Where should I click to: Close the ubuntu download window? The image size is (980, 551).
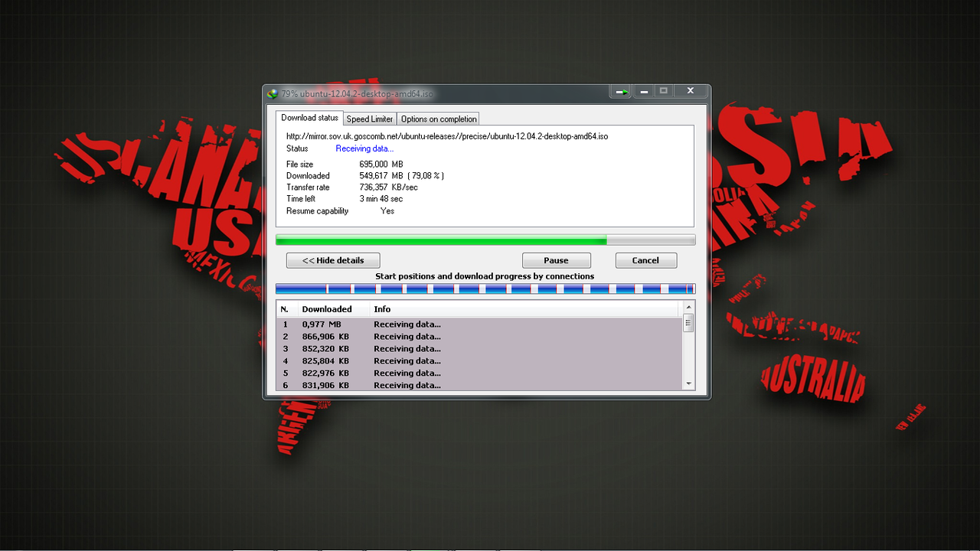coord(690,91)
